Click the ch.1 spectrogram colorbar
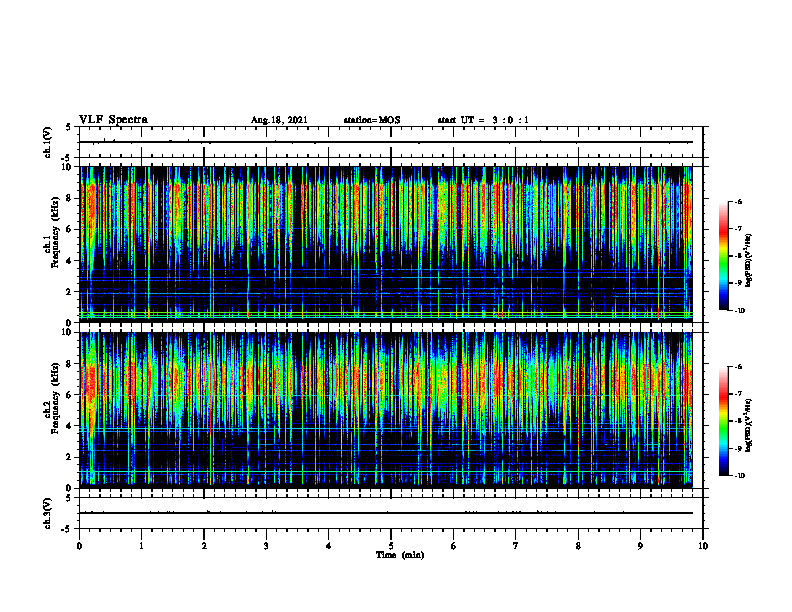Viewport: 792px width, 612px height. tap(724, 256)
